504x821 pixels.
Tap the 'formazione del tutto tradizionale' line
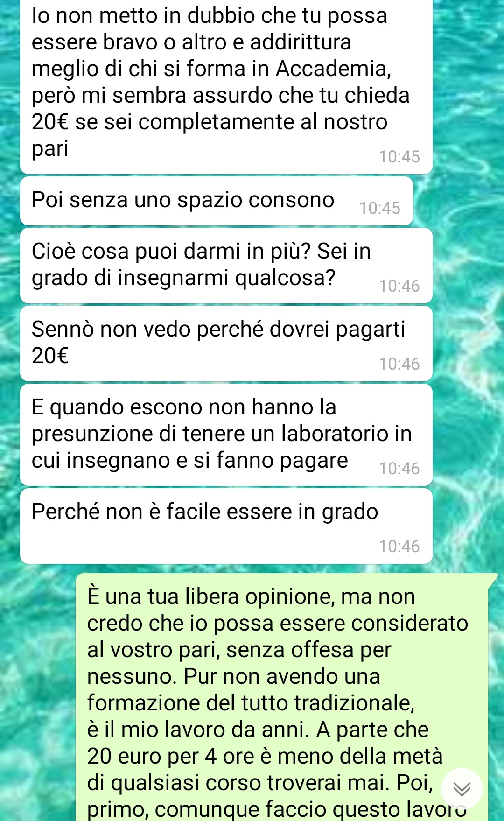[x=251, y=703]
